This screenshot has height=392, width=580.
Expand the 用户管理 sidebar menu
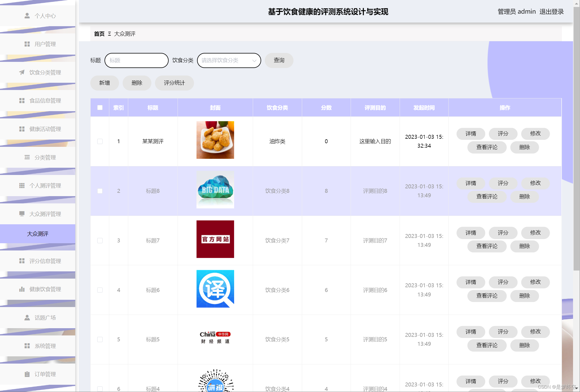(38, 44)
